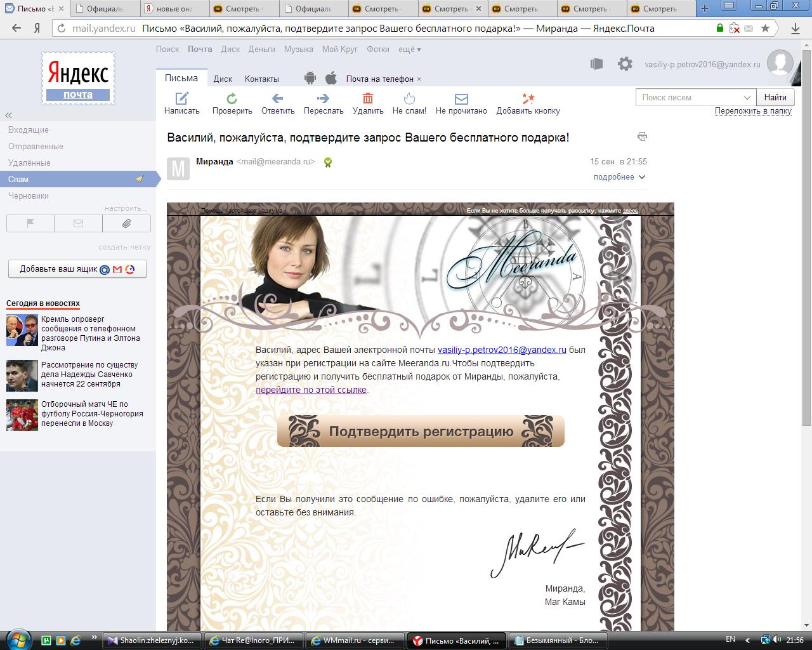The image size is (812, 650).
Task: Open the themes icon beside the gear
Action: pos(596,63)
